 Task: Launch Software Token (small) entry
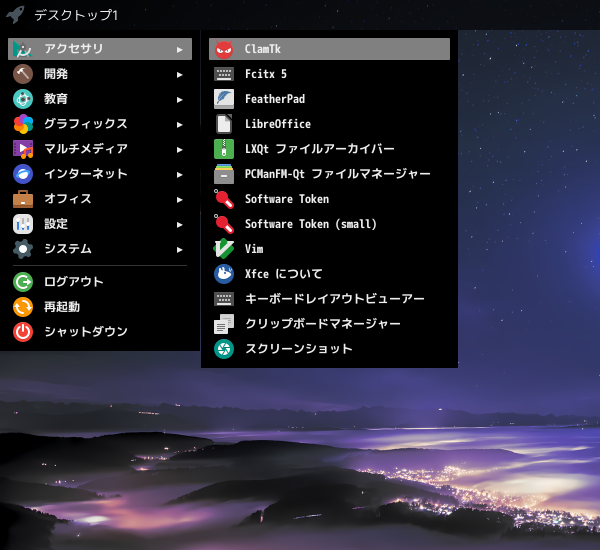329,224
